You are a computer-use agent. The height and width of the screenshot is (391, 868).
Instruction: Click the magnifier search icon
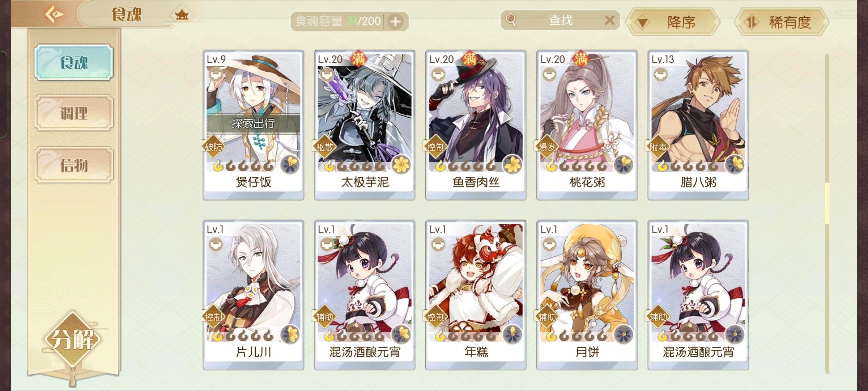(x=511, y=20)
